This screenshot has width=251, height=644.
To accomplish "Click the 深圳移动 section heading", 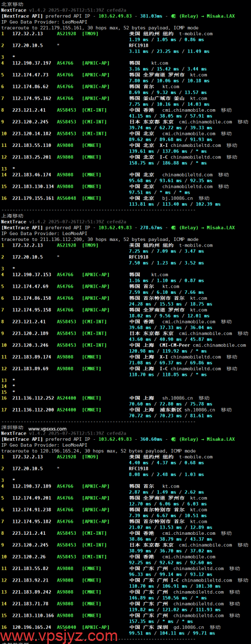I will pos(12,427).
